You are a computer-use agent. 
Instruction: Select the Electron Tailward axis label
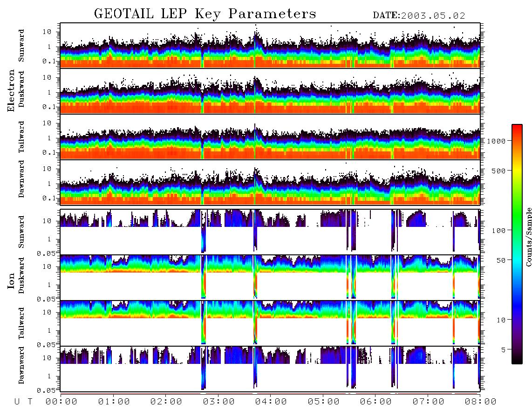(x=21, y=137)
